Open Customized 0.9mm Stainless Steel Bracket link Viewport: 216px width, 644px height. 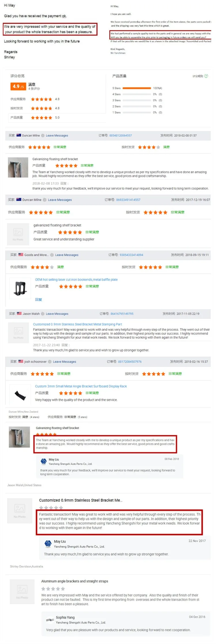pos(77,324)
